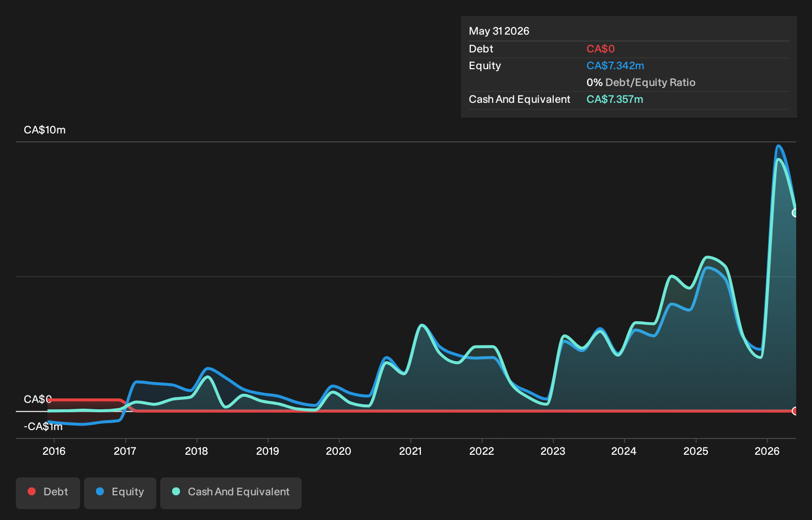Click the 2020 x-axis label
The image size is (812, 520).
click(x=339, y=451)
